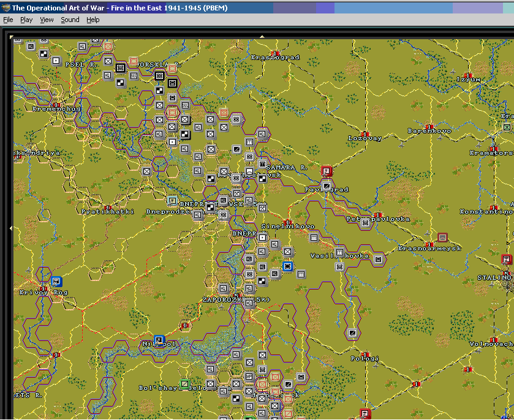
Task: Click the Pyatikhatki city label
Action: (108, 212)
